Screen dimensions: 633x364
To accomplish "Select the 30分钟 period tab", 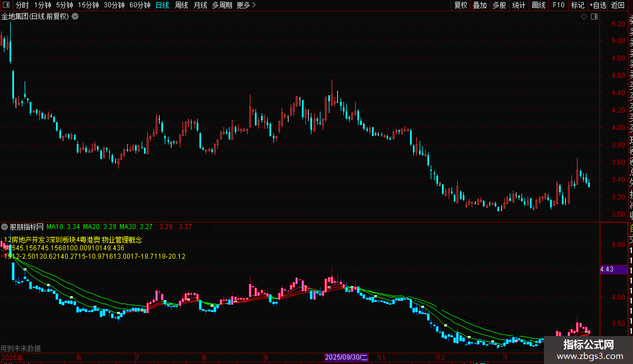I will point(114,5).
